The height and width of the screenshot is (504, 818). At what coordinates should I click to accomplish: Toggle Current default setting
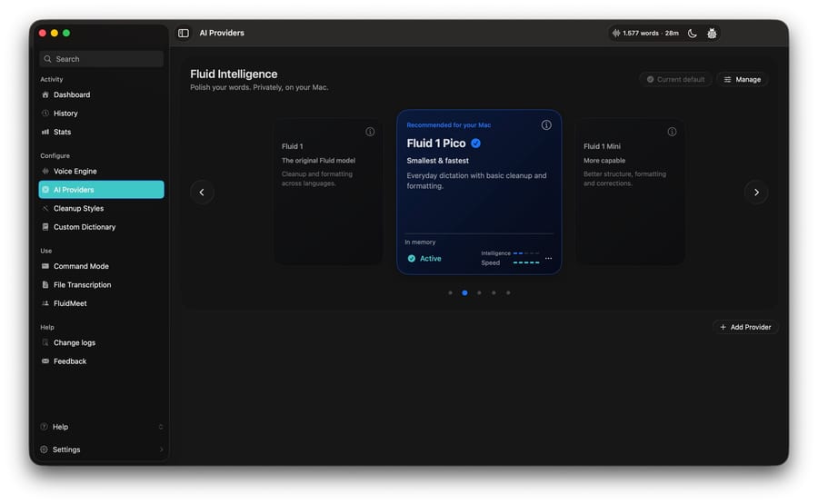pos(675,79)
